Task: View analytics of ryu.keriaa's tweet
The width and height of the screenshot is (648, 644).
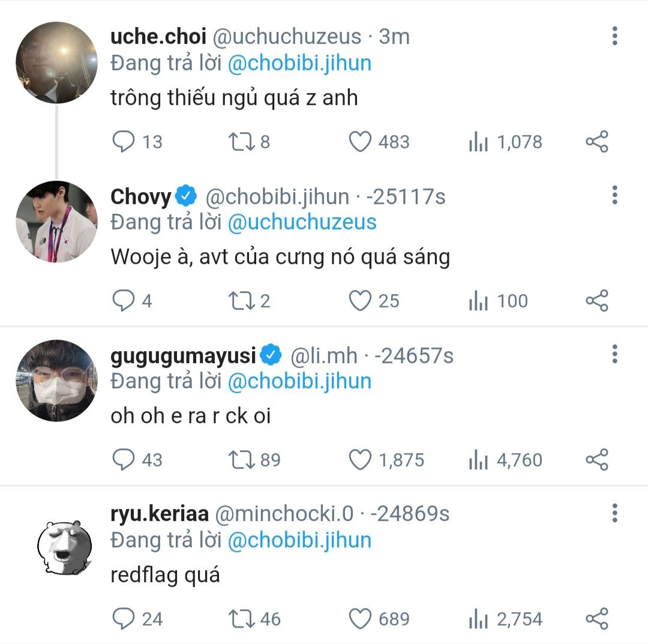Action: pos(478,619)
